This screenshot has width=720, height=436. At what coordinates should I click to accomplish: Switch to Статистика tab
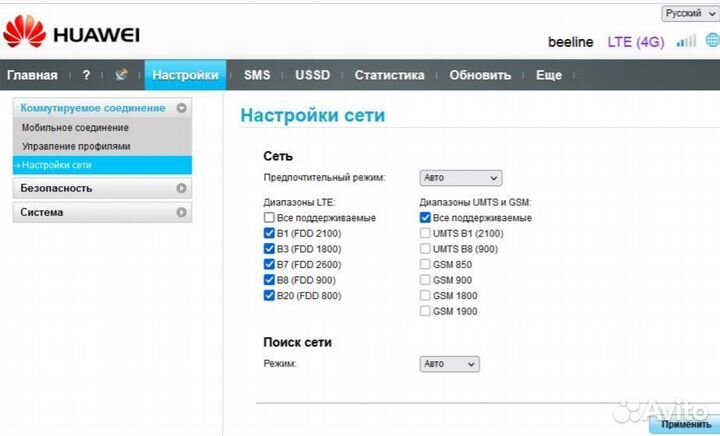pyautogui.click(x=389, y=75)
